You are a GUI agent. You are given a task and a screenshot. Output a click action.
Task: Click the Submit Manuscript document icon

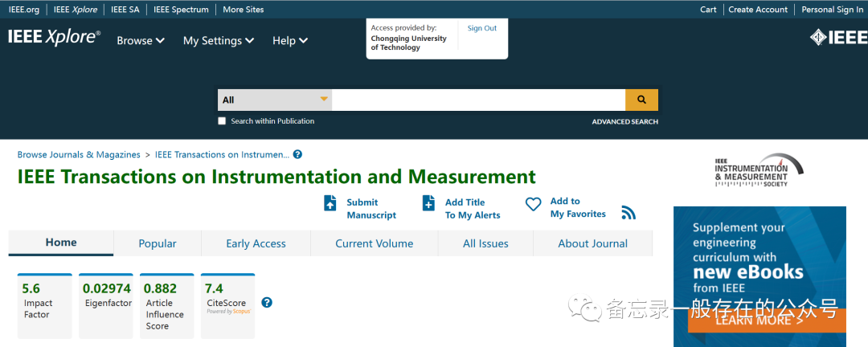[330, 203]
